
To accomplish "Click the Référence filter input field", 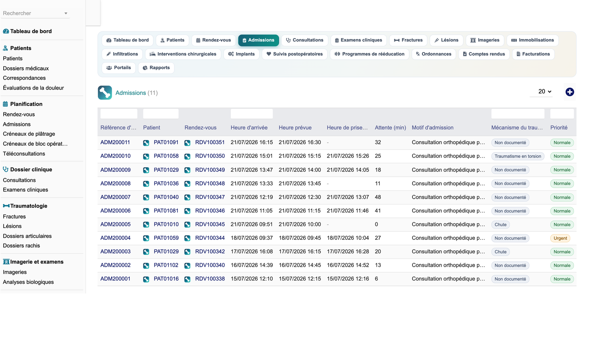I will click(119, 114).
